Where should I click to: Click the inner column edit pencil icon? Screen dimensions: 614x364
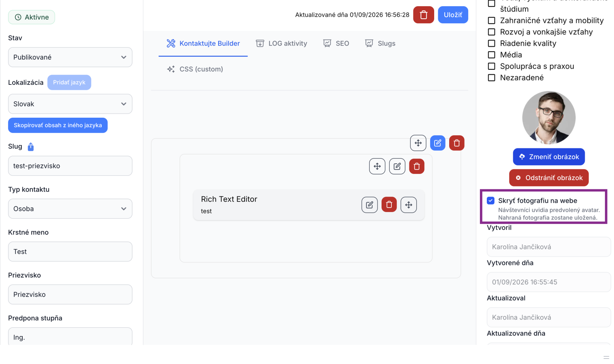coord(397,166)
